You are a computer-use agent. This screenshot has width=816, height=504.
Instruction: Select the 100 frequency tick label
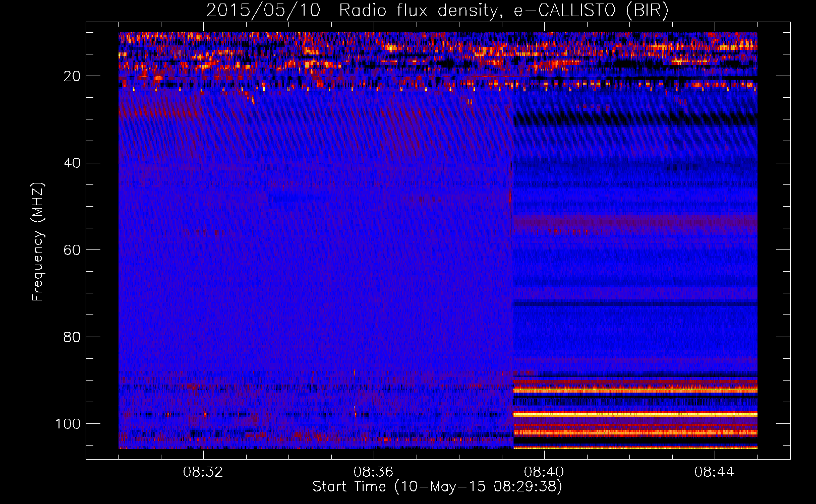coord(68,424)
